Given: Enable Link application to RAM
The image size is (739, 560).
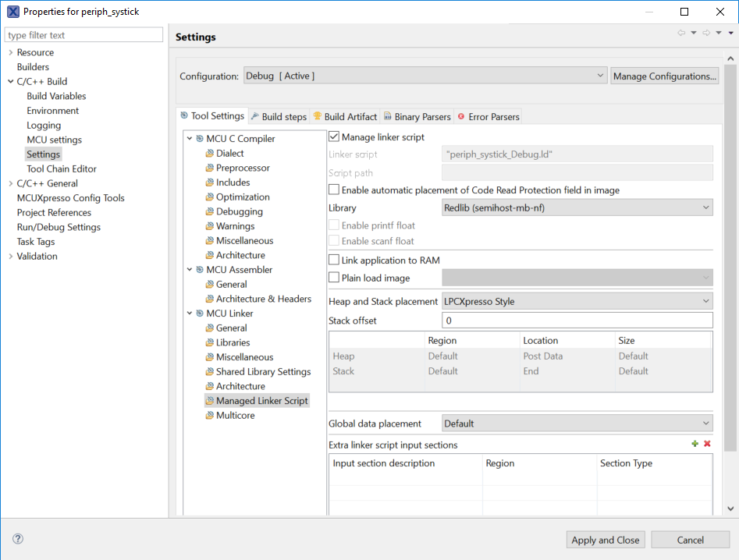Looking at the screenshot, I should [x=335, y=260].
